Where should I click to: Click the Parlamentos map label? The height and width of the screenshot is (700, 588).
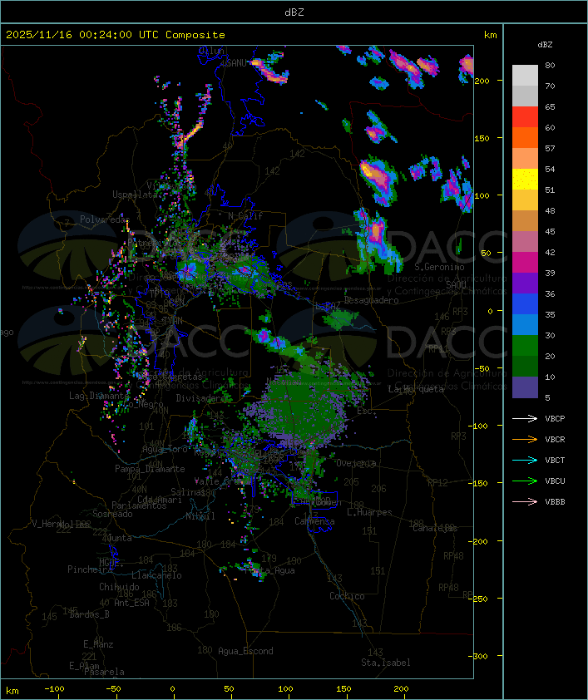139,505
